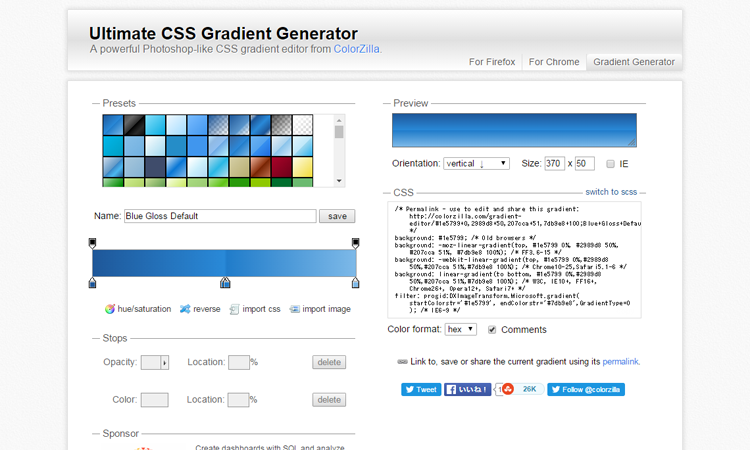
Task: Click Follow @colorzilla Twitter button
Action: coord(586,389)
